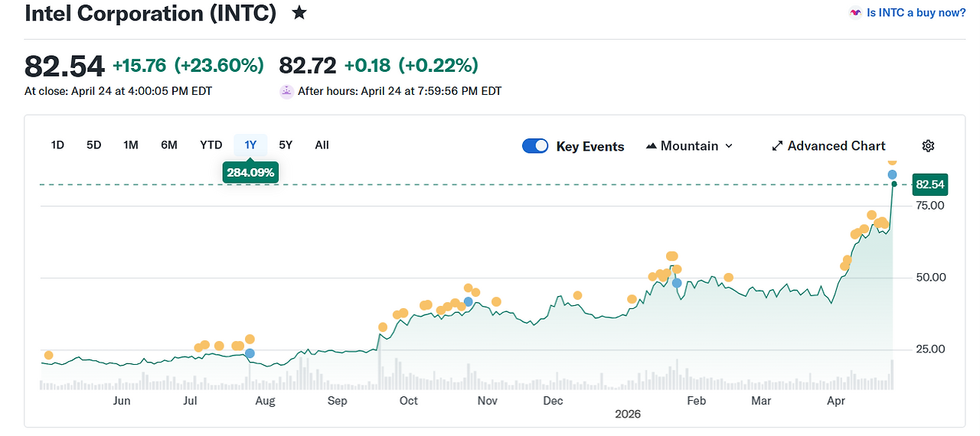Click the after hours moon icon
The height and width of the screenshot is (436, 980).
click(x=286, y=91)
